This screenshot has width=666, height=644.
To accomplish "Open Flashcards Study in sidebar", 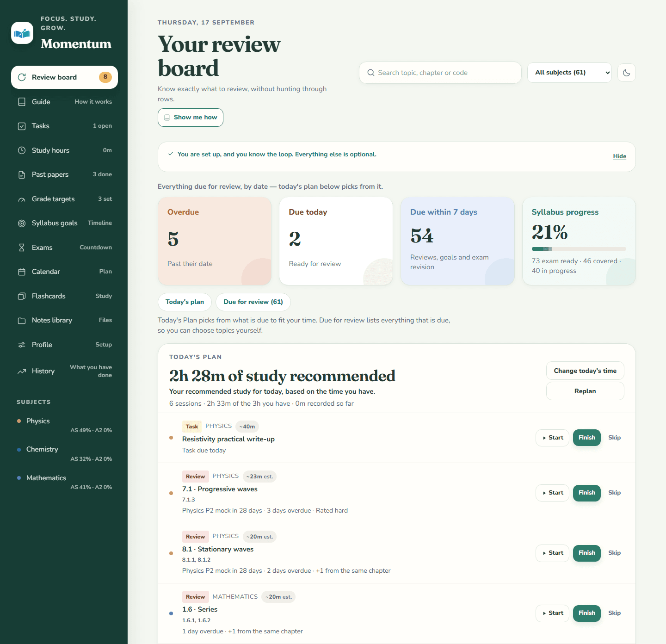I will pos(64,296).
